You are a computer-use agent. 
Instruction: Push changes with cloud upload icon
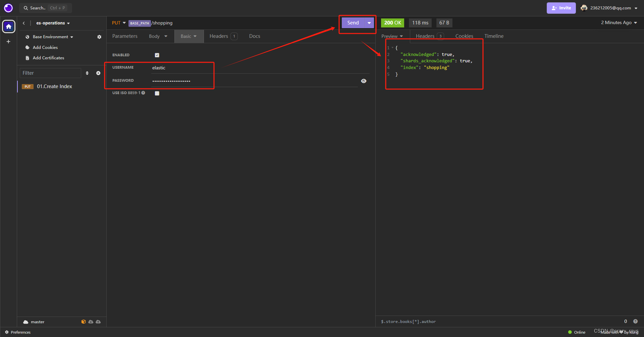pos(98,322)
